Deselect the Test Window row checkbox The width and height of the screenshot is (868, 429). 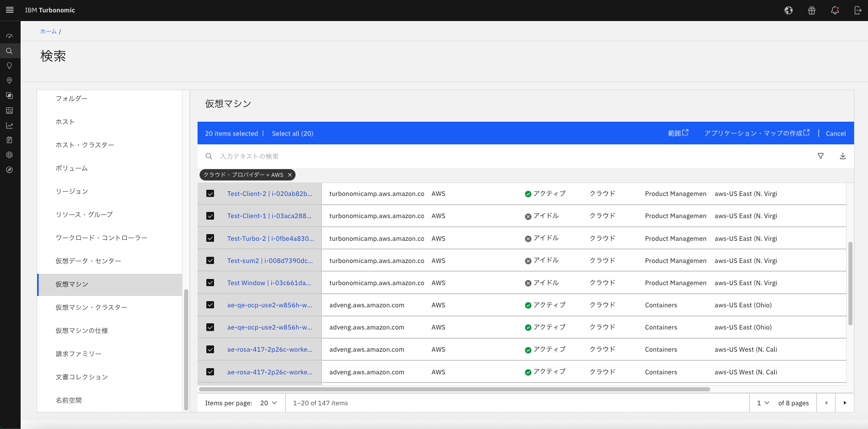210,283
